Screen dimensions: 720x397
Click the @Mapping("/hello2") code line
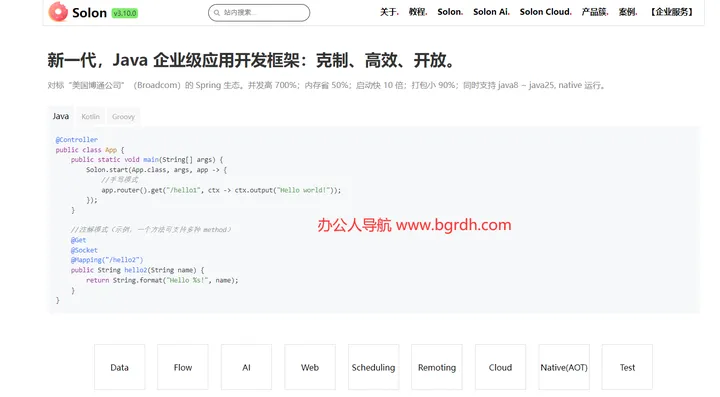click(x=107, y=260)
